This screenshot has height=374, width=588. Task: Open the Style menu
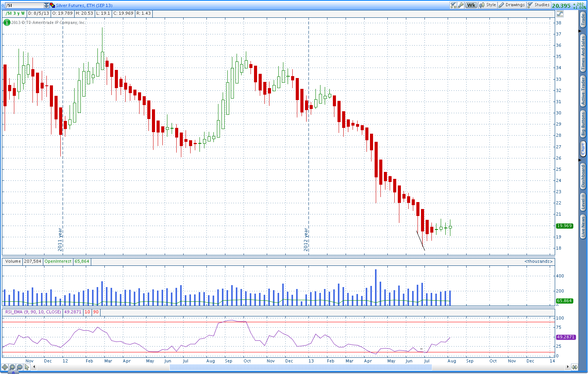pyautogui.click(x=487, y=5)
